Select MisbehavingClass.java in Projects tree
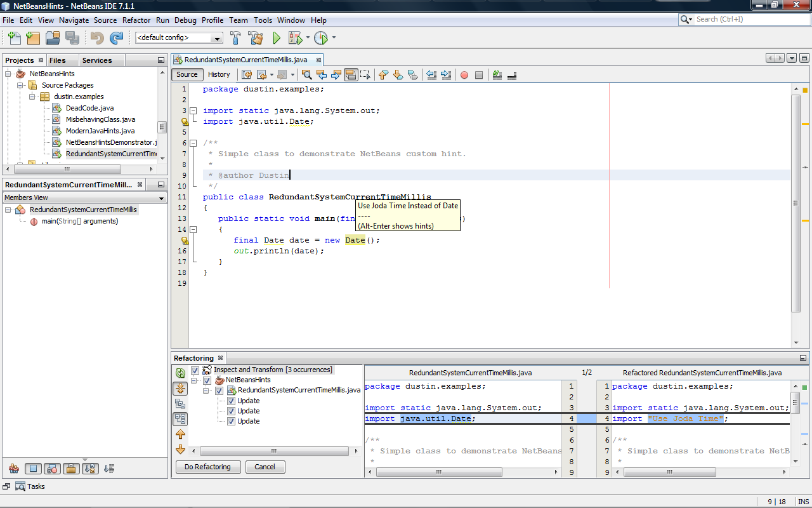The height and width of the screenshot is (508, 812). pyautogui.click(x=100, y=119)
